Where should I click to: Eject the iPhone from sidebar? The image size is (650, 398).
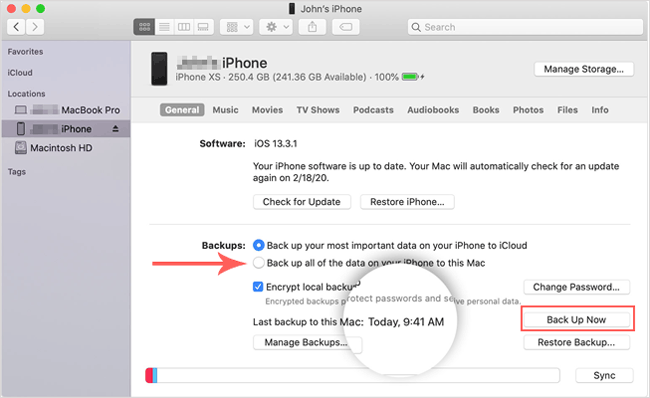click(115, 129)
